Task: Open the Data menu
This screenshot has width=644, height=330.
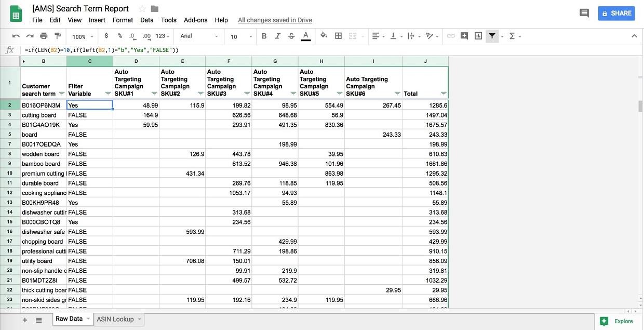Action: 146,20
